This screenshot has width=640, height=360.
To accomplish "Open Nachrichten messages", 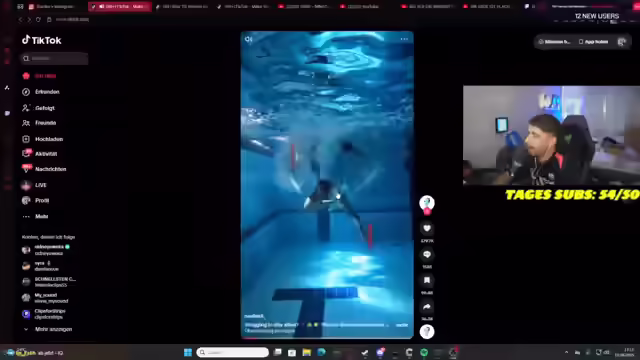I will 44,169.
